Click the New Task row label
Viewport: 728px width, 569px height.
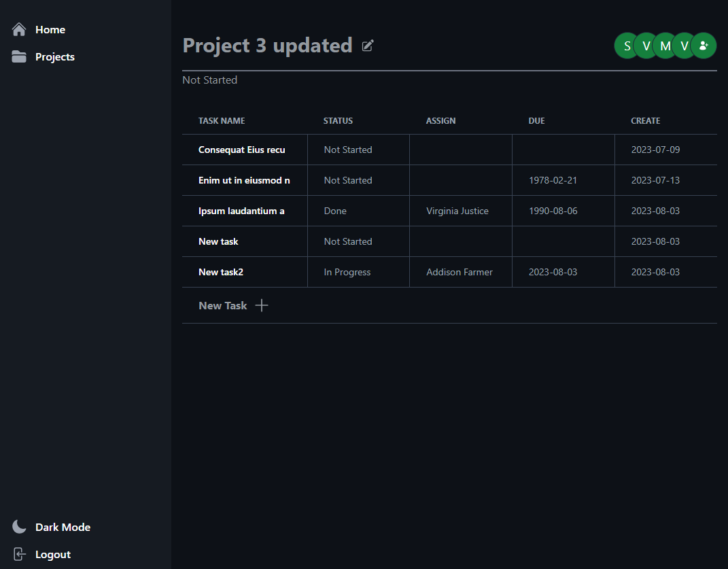(x=223, y=306)
